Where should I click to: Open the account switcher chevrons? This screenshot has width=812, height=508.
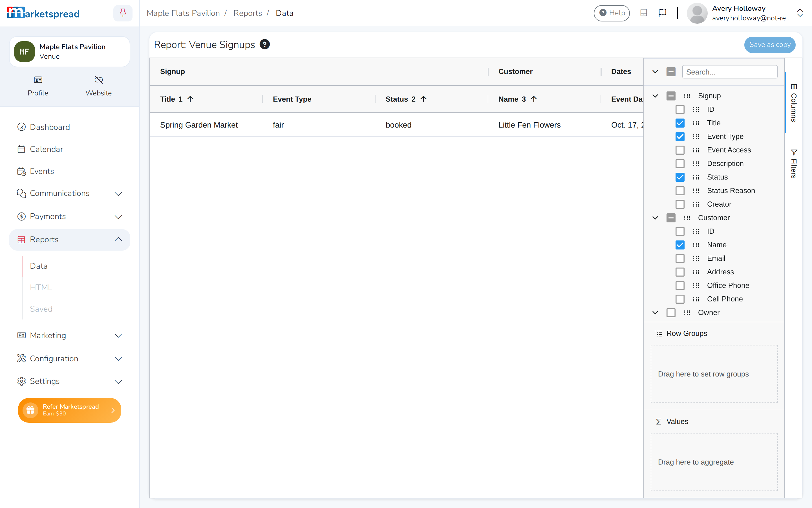point(800,13)
